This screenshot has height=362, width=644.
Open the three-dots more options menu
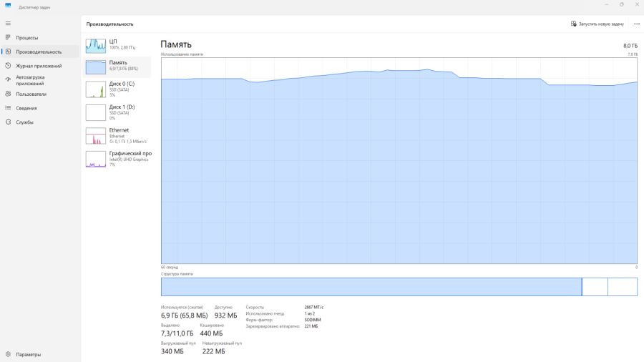coord(636,24)
